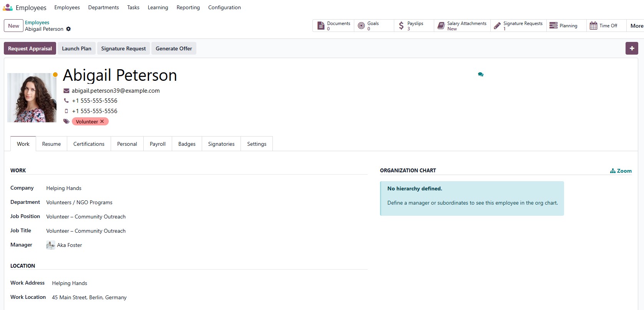Select the Work tab
Viewport: 644px width, 310px height.
click(x=23, y=144)
